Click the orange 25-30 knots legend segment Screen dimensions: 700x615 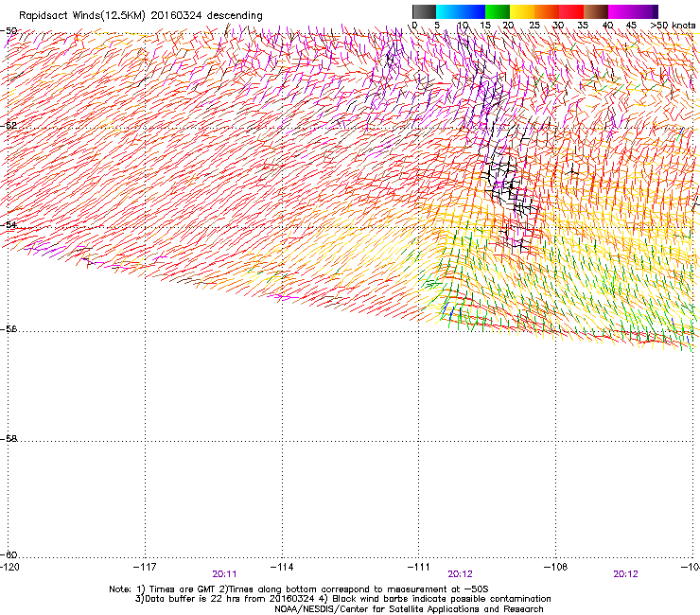pyautogui.click(x=547, y=11)
